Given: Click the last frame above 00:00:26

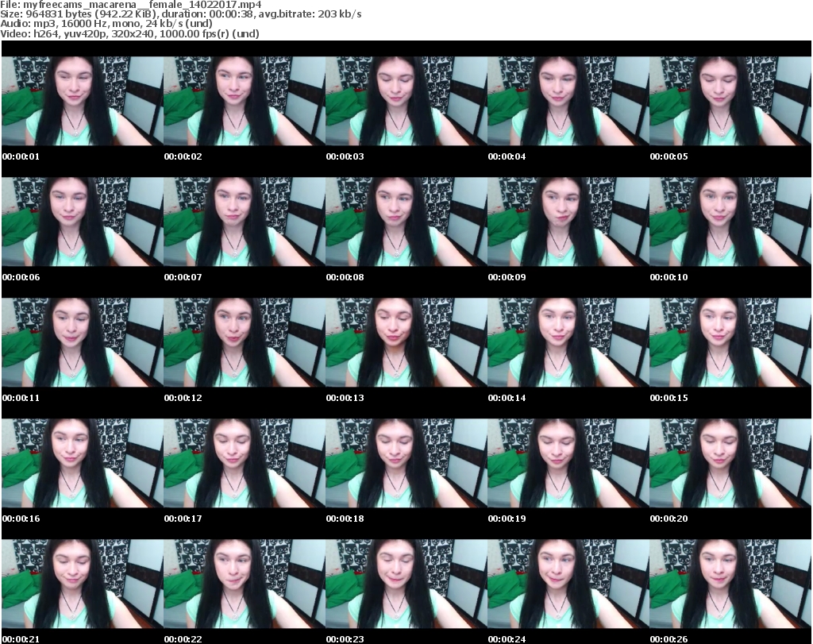Looking at the screenshot, I should coord(730,584).
